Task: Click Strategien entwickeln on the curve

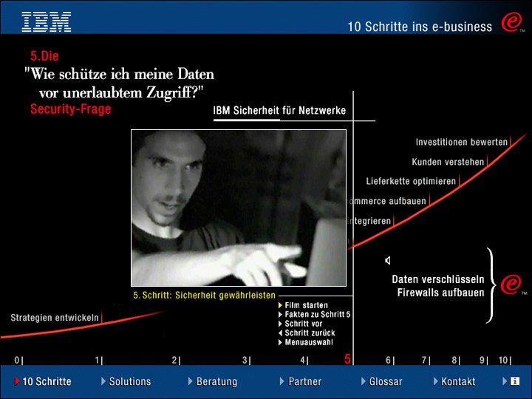Action: [x=54, y=318]
